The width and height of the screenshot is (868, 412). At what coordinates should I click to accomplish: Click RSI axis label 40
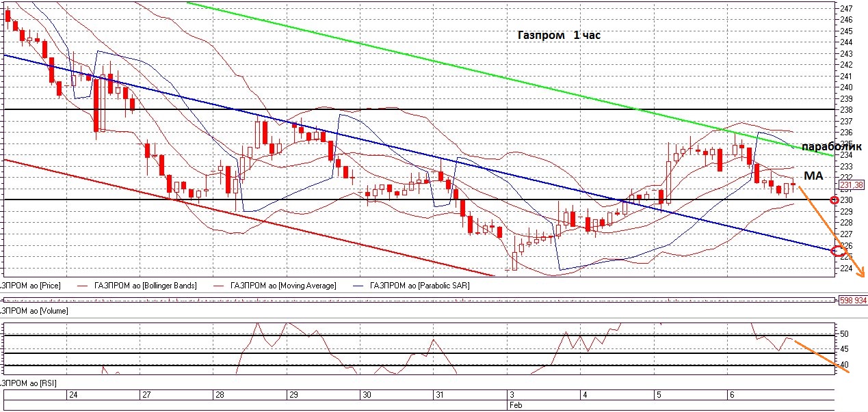(x=844, y=365)
